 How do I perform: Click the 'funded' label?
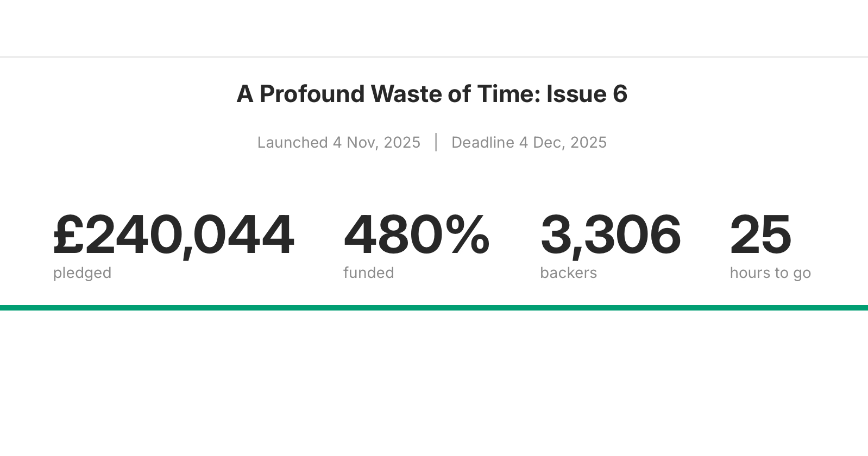pos(368,273)
